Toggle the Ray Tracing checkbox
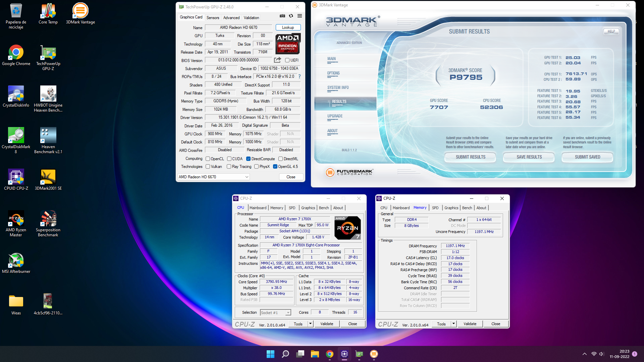 coord(229,167)
